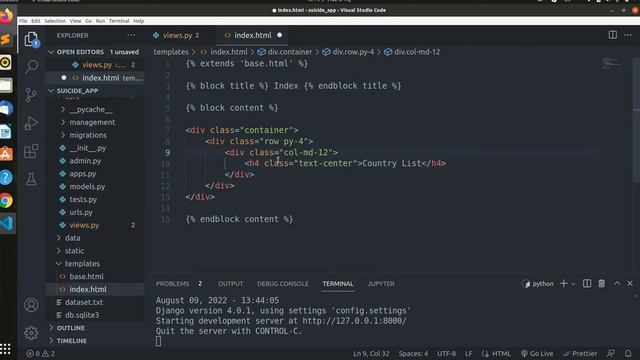Click UTF-8 encoding in status bar
The height and width of the screenshot is (360, 640).
coord(446,353)
